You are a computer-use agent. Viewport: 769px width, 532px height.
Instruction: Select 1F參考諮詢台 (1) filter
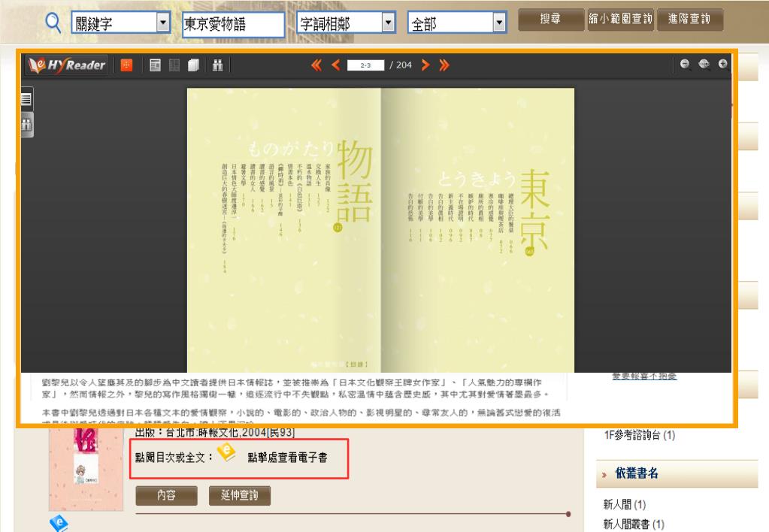click(640, 435)
